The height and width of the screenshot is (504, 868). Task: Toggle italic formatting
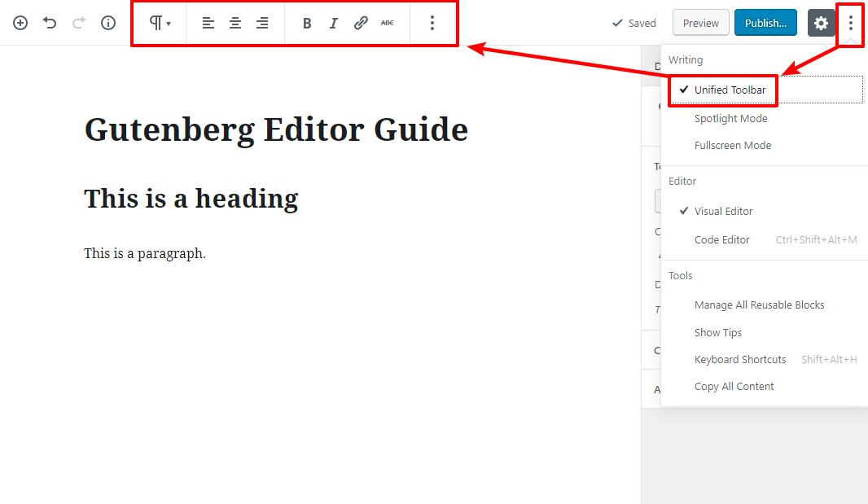[x=333, y=23]
